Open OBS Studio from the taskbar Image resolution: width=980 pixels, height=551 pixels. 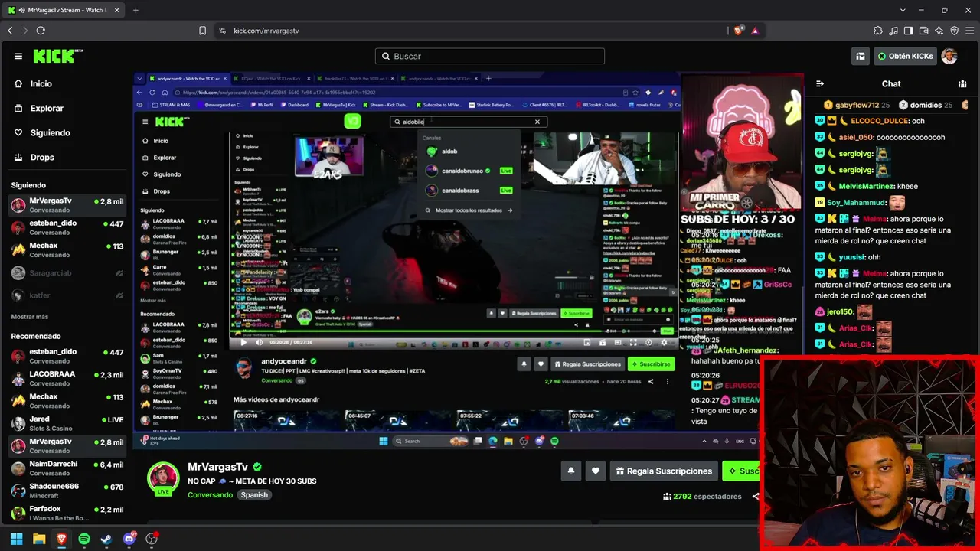152,539
